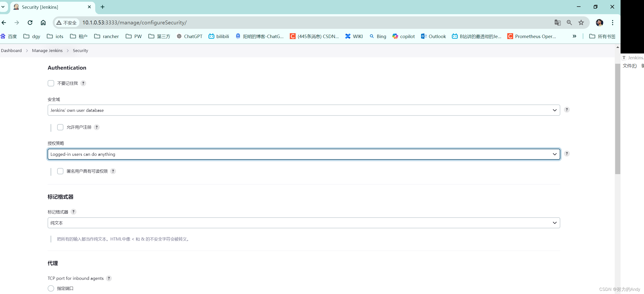Show help for 安全域 setting

click(x=567, y=110)
